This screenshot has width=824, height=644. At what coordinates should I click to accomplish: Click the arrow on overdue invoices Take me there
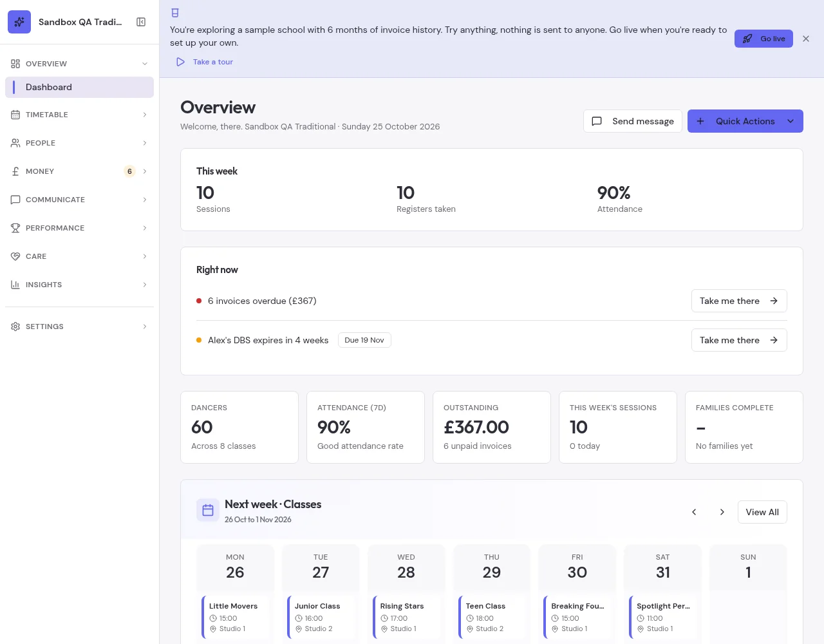pos(774,301)
